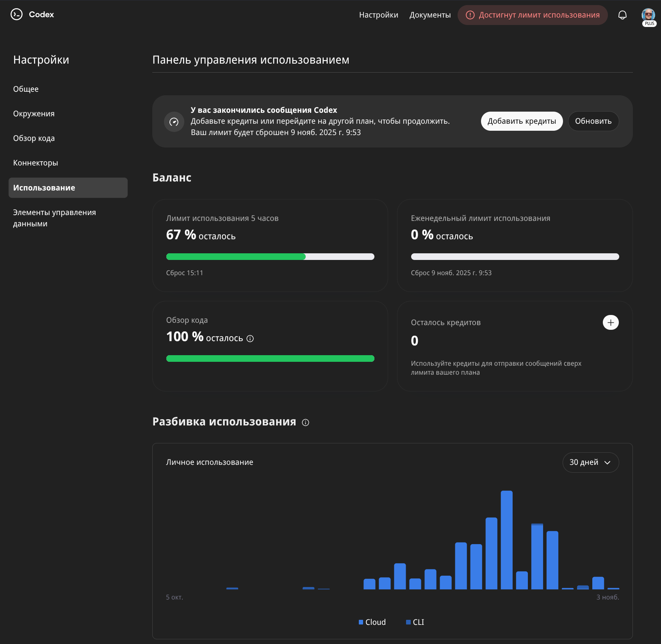Click info icon next to code review percentage
661x644 pixels.
click(x=250, y=339)
